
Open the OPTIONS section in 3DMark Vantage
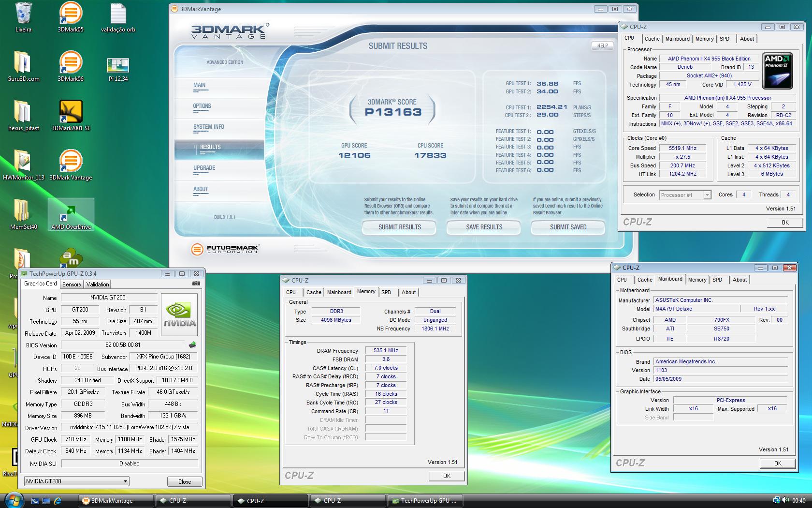click(202, 106)
